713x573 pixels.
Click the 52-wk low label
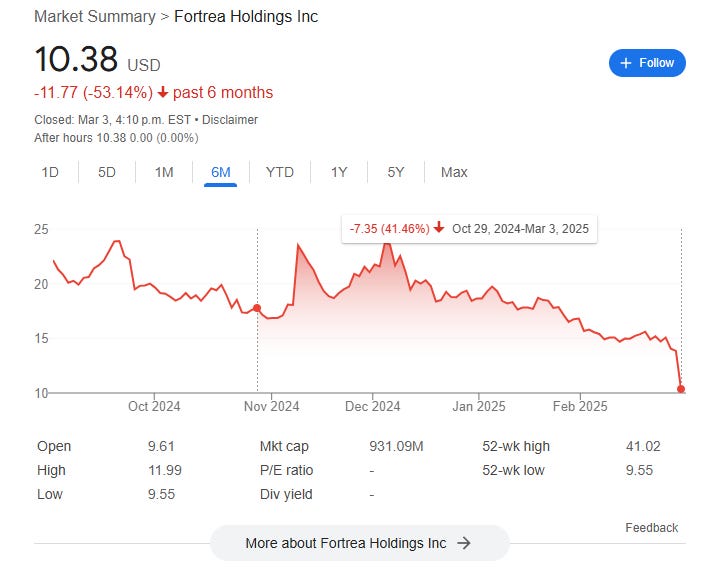513,470
